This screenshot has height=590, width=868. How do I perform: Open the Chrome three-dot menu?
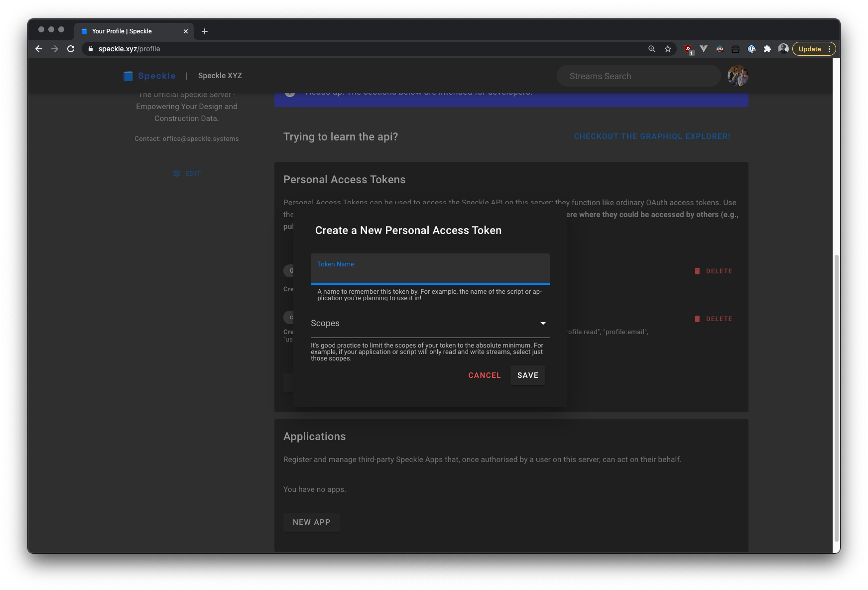830,49
